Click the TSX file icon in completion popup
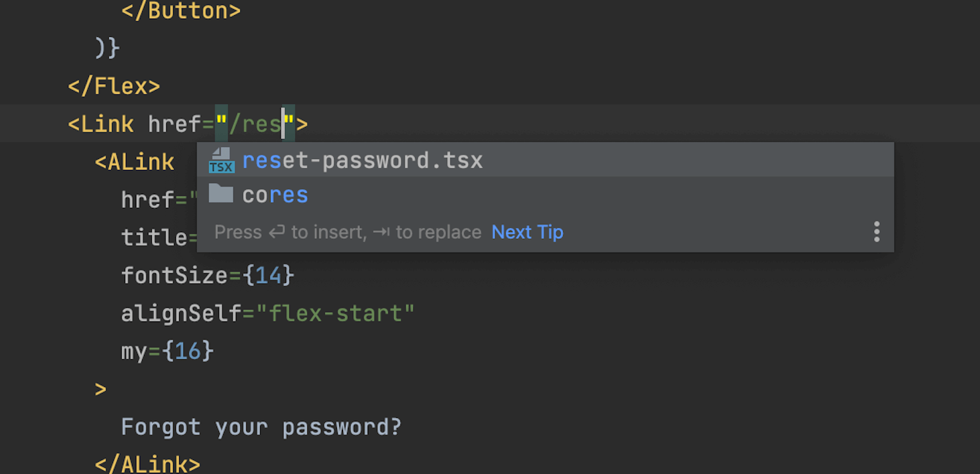The width and height of the screenshot is (980, 474). pos(221,161)
